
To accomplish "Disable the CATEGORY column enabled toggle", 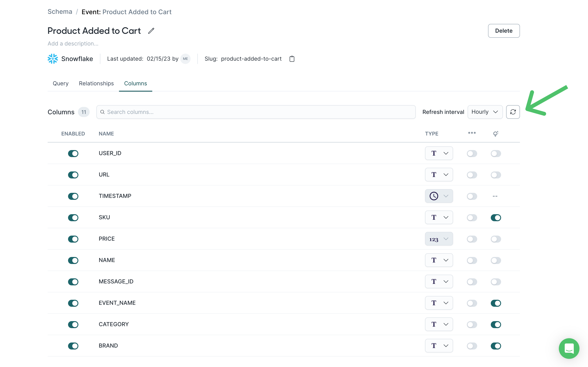I will click(73, 324).
